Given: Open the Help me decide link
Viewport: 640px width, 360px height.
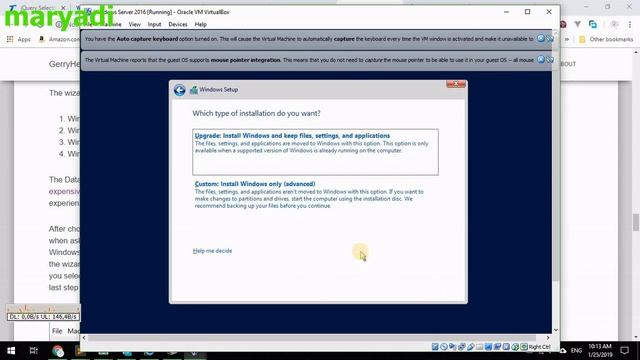Looking at the screenshot, I should pyautogui.click(x=212, y=251).
